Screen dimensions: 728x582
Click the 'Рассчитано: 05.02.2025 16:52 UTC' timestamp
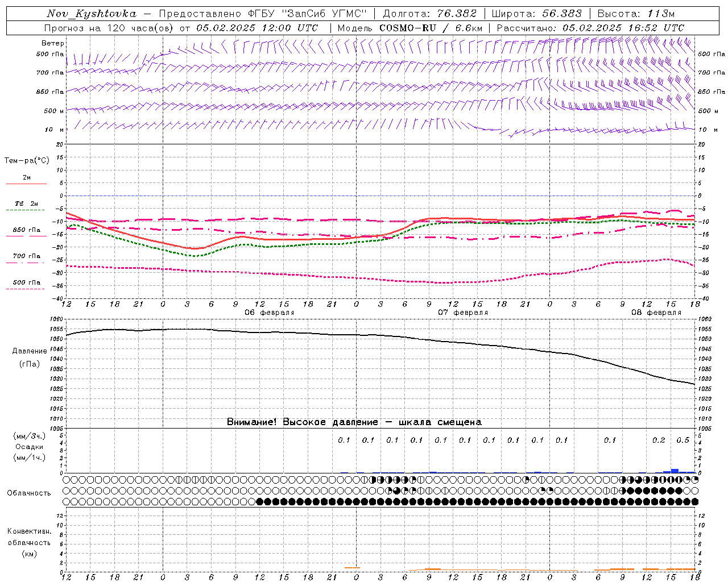pos(590,28)
